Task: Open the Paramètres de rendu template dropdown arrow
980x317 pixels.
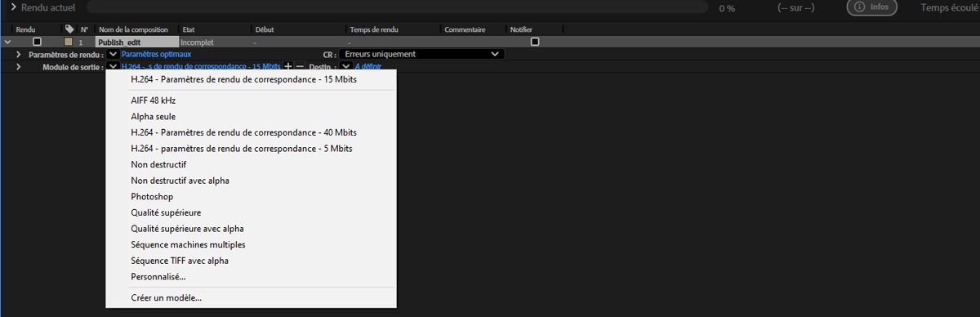Action: (x=113, y=54)
